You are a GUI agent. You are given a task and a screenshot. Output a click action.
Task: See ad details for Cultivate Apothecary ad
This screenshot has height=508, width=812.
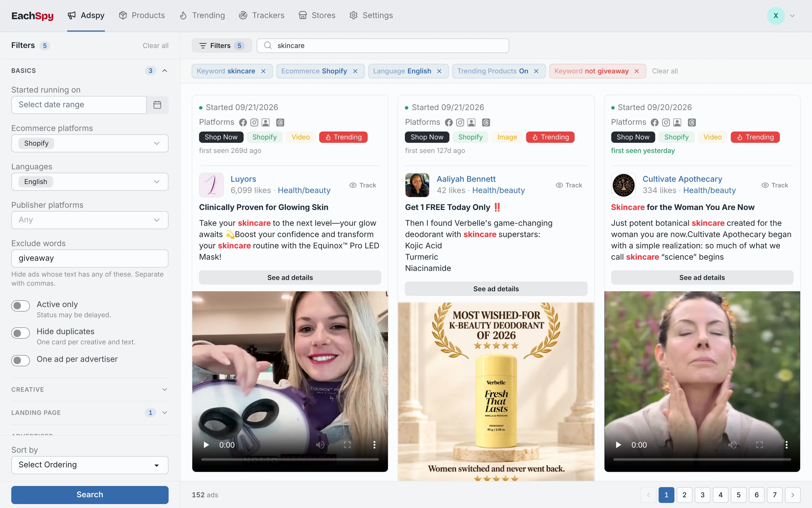click(702, 277)
